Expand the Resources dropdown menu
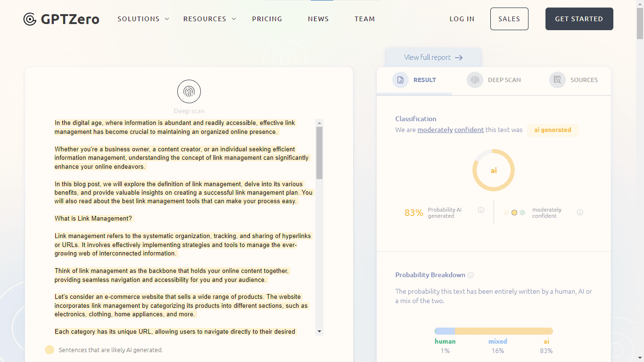Screen dimensions: 644x362 210,19
